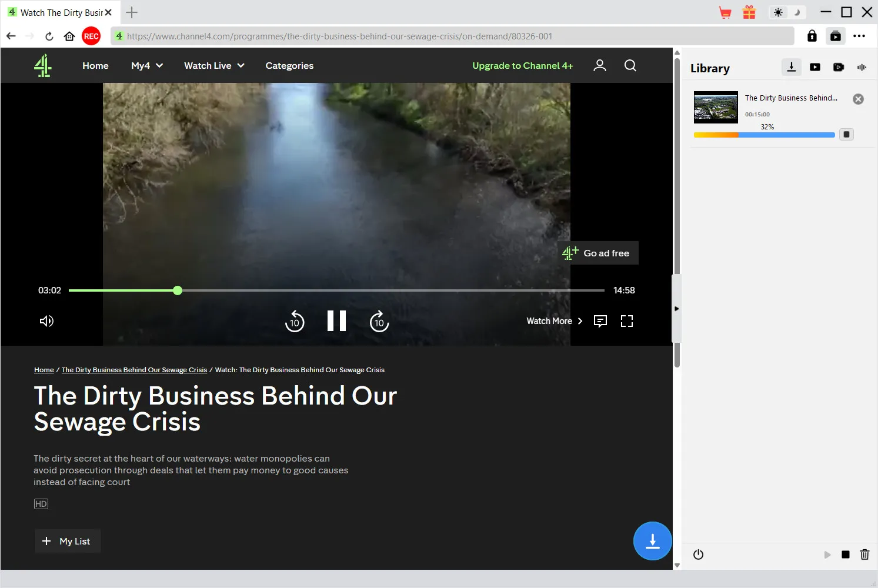Mute the video volume speaker
The width and height of the screenshot is (878, 588).
click(x=46, y=321)
